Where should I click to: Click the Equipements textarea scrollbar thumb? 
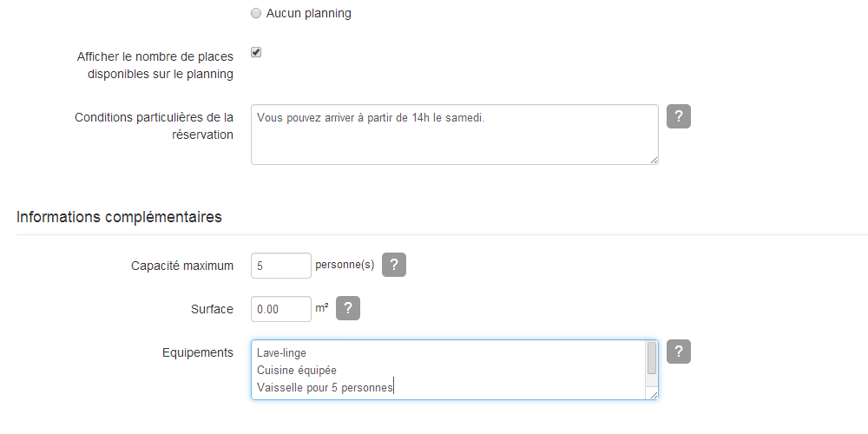(x=652, y=358)
